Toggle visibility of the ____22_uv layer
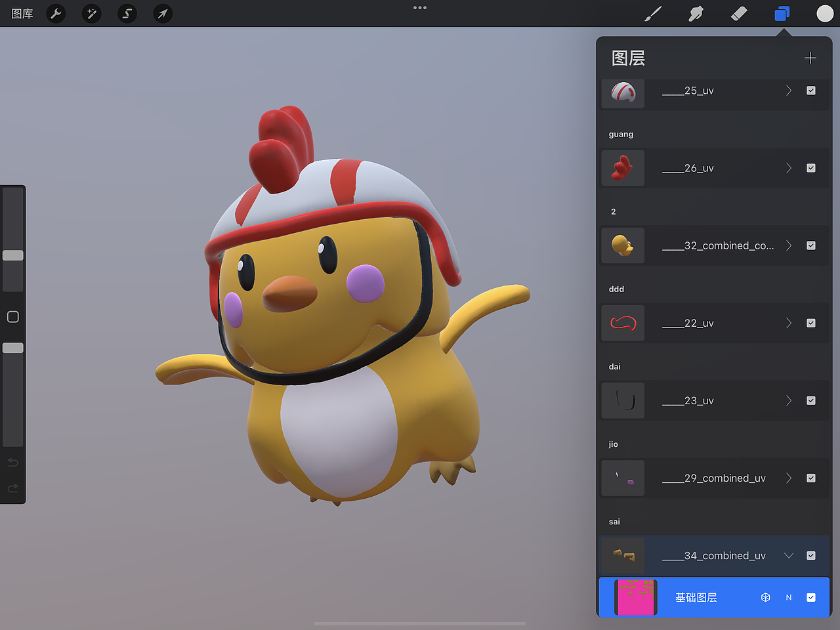The width and height of the screenshot is (840, 630). (811, 323)
